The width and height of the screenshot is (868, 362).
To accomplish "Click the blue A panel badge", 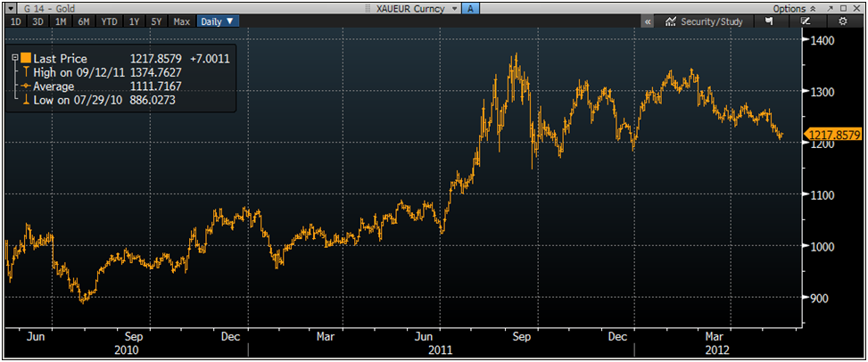I will click(x=472, y=7).
